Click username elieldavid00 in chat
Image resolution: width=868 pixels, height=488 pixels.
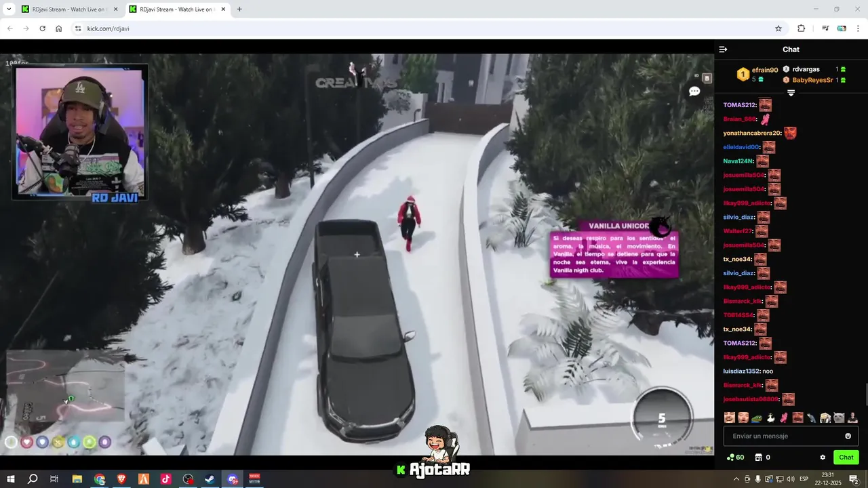(x=741, y=147)
